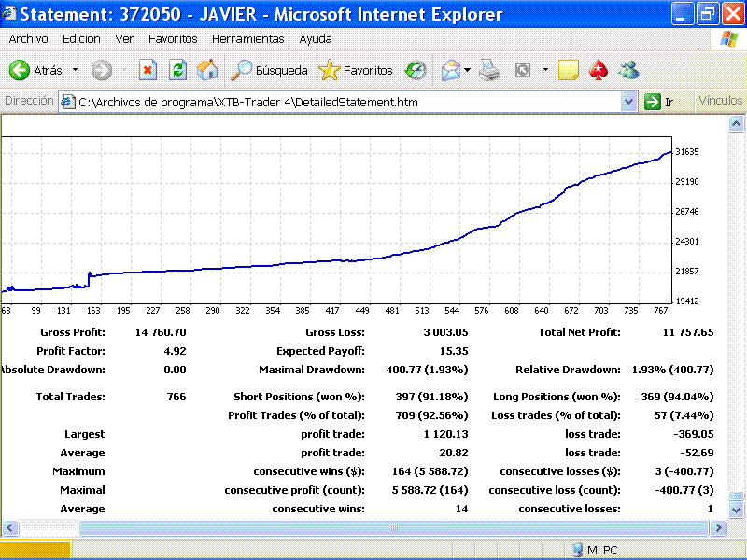Click the grey square toolbar icon
The width and height of the screenshot is (747, 560).
pyautogui.click(x=523, y=71)
